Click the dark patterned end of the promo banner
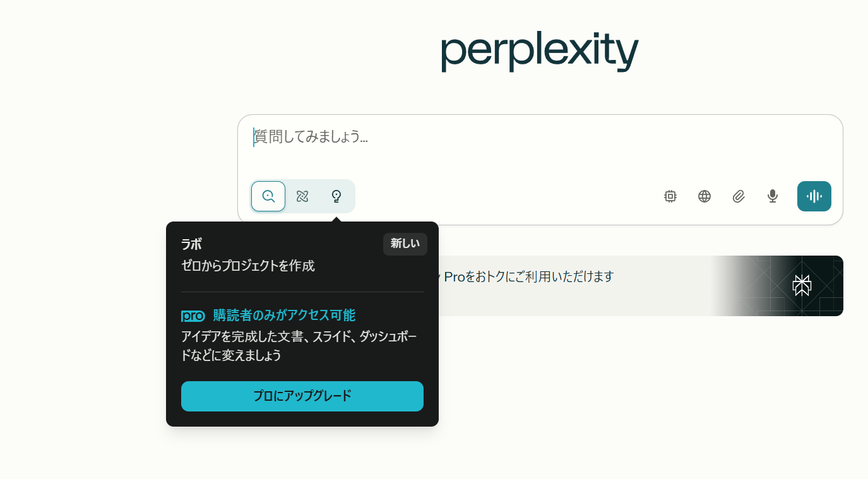 pos(783,286)
